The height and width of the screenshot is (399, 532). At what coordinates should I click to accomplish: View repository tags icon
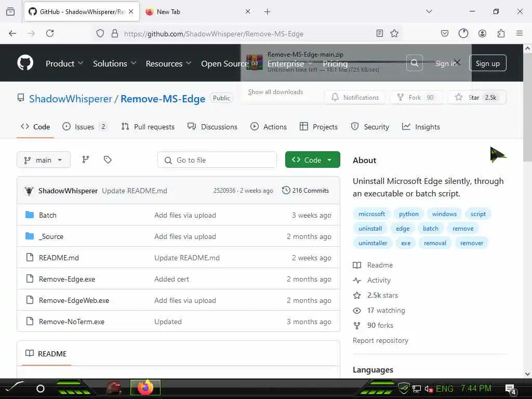click(x=108, y=159)
